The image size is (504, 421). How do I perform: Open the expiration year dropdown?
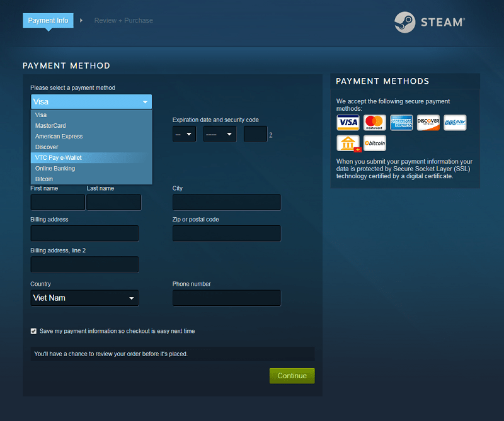(220, 134)
